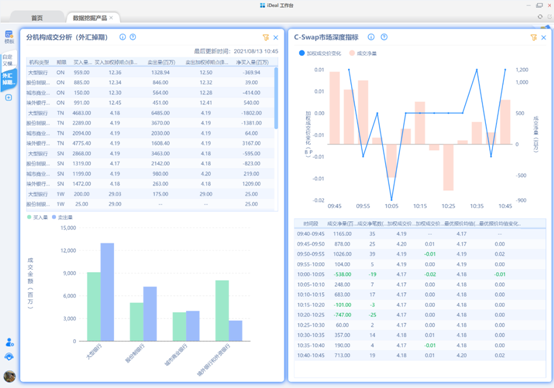Viewport: 554px width, 388px height.
Task: Click the 4683.00 cell in TN row
Action: (x=82, y=113)
